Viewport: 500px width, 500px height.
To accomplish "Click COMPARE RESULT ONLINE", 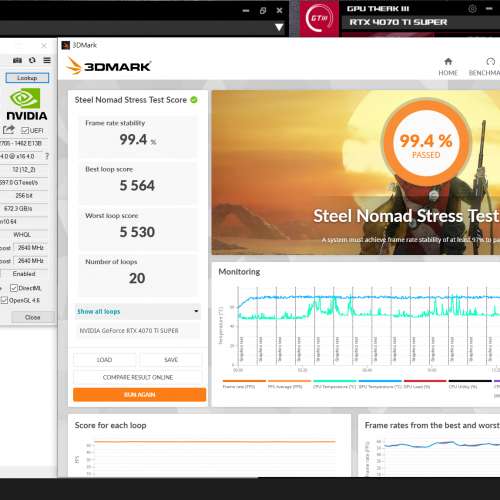I will click(138, 377).
